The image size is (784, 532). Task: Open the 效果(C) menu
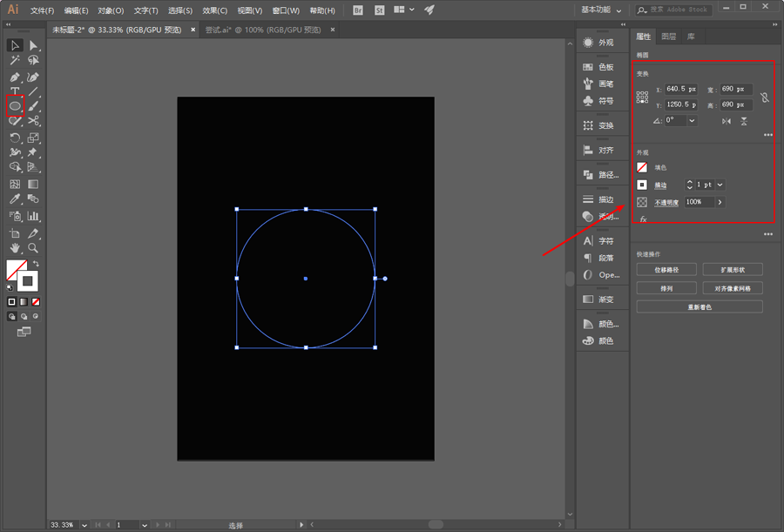click(215, 10)
